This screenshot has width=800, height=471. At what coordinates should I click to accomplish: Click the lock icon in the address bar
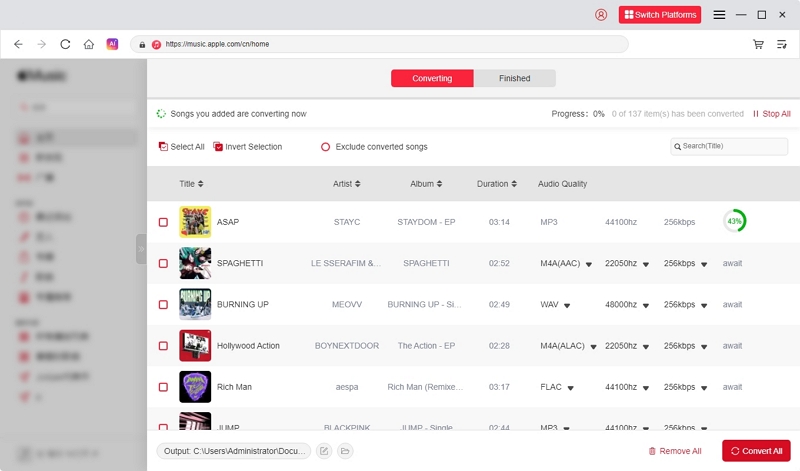point(142,44)
